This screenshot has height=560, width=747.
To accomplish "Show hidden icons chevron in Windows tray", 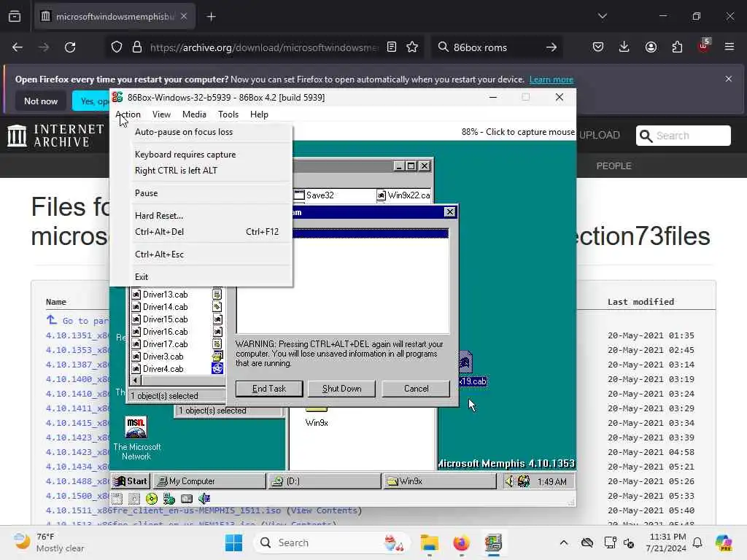I will pos(564,542).
